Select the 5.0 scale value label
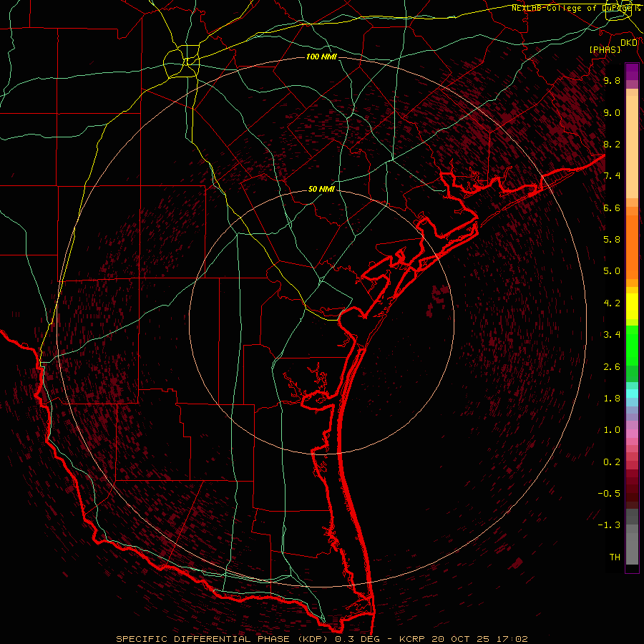The height and width of the screenshot is (644, 644). coord(612,271)
